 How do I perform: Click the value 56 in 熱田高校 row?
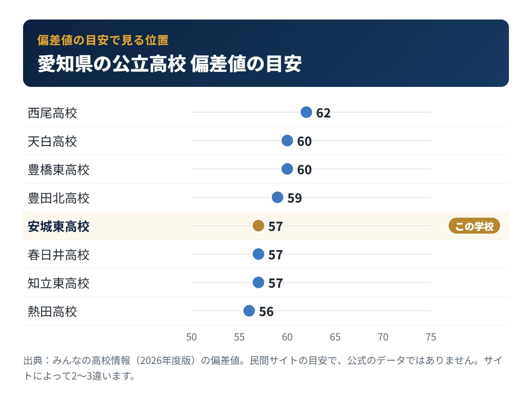[x=266, y=312]
